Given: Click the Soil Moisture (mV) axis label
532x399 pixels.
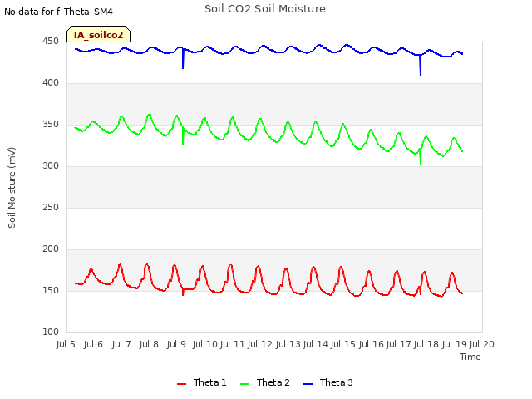Looking at the screenshot, I should (x=12, y=188).
